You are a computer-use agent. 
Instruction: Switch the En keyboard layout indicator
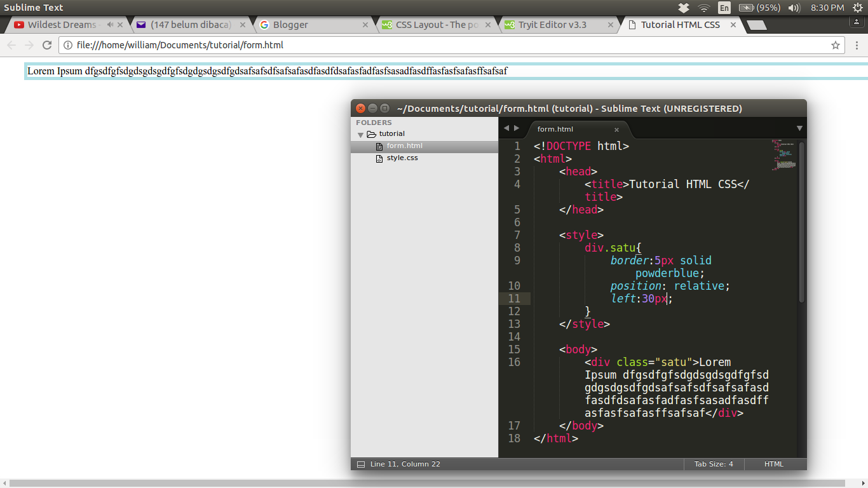[724, 7]
